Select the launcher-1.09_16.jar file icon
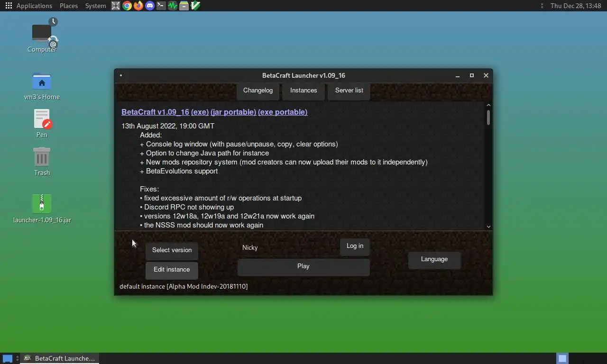 tap(42, 209)
